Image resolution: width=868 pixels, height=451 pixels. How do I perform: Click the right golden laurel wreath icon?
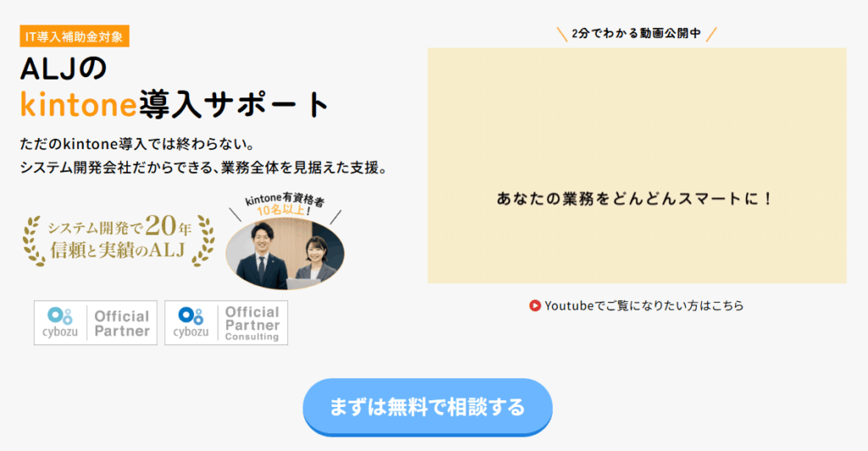click(203, 242)
